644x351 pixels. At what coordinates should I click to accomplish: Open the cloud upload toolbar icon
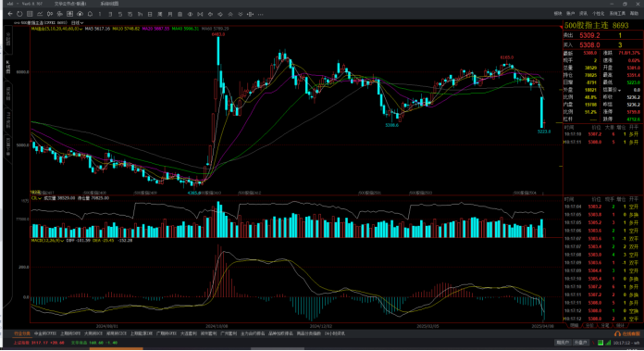coord(80,14)
